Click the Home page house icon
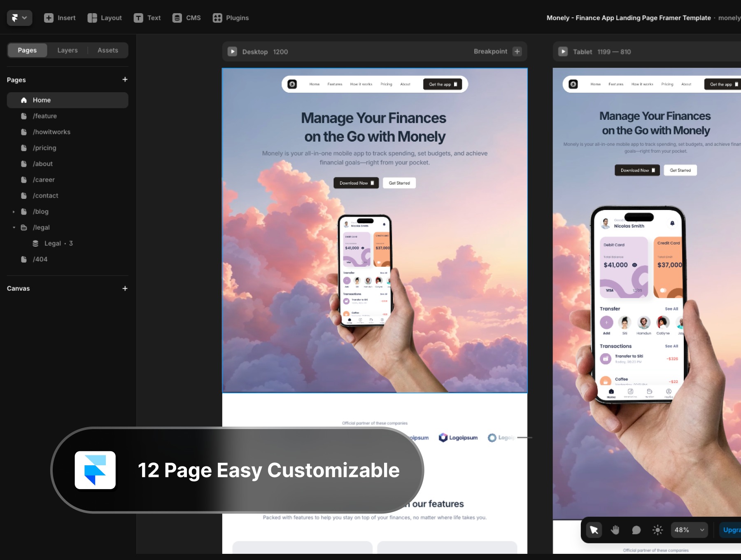Image resolution: width=741 pixels, height=560 pixels. pos(24,100)
